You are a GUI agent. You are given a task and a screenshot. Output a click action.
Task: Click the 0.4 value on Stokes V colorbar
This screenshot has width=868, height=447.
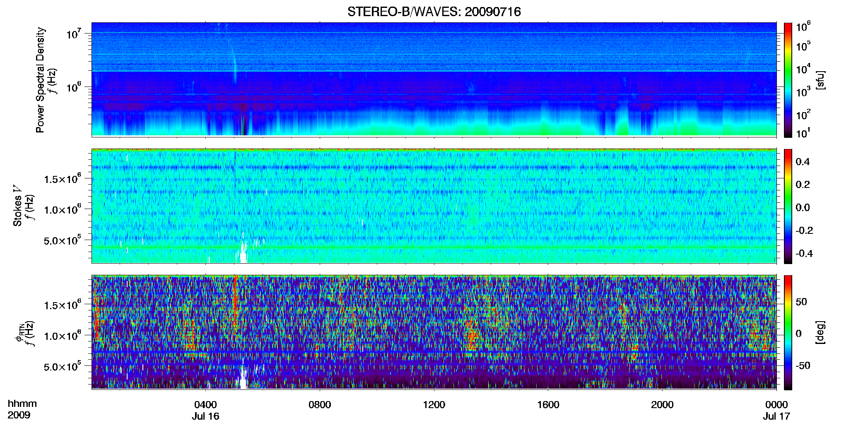[803, 161]
